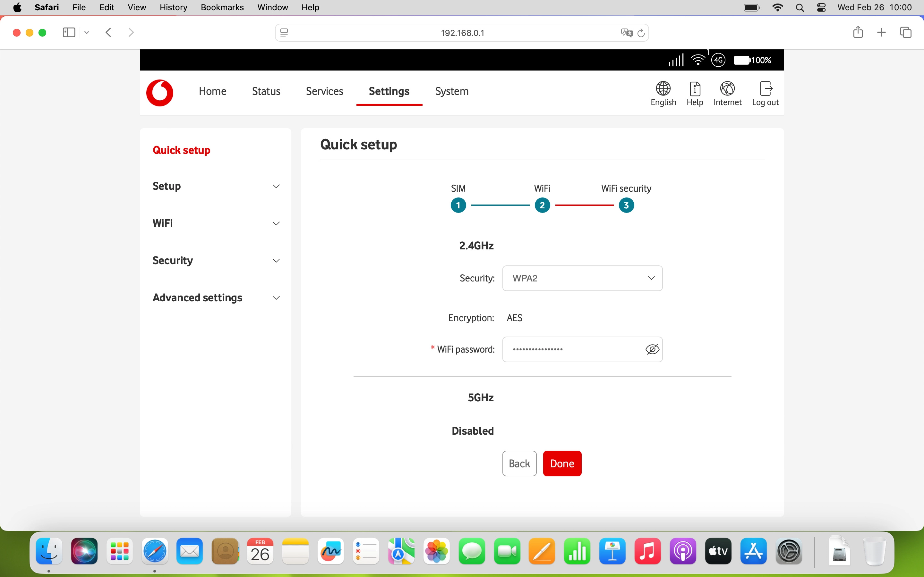Switch to the Services tab

(x=324, y=91)
